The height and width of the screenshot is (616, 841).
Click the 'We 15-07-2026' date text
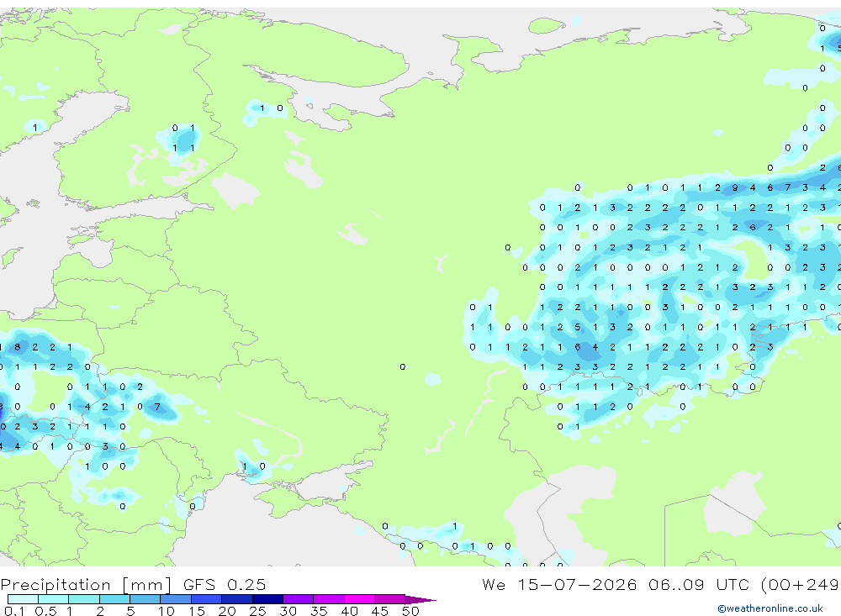pyautogui.click(x=559, y=584)
